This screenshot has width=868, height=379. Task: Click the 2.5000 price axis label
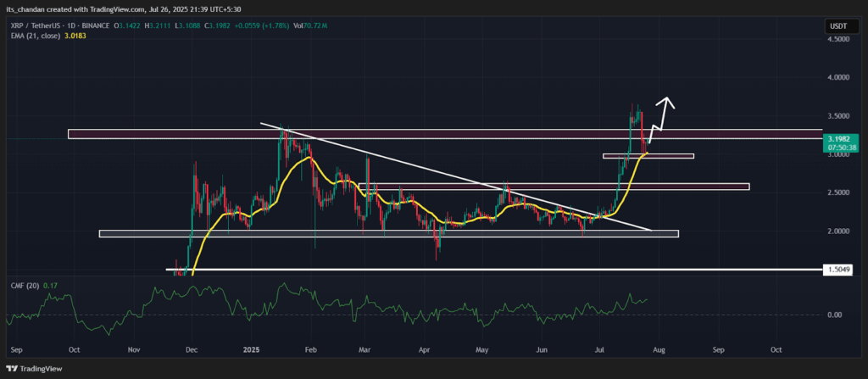point(837,192)
